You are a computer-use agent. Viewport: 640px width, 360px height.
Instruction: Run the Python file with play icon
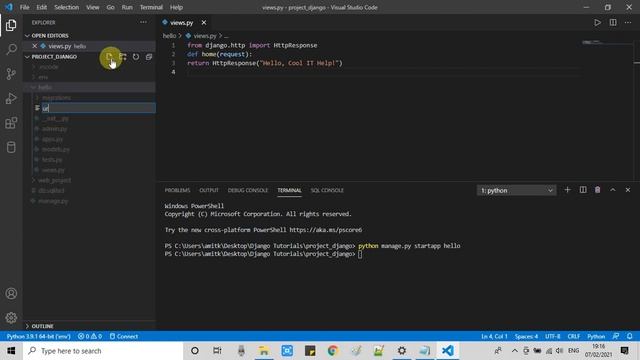click(x=597, y=22)
